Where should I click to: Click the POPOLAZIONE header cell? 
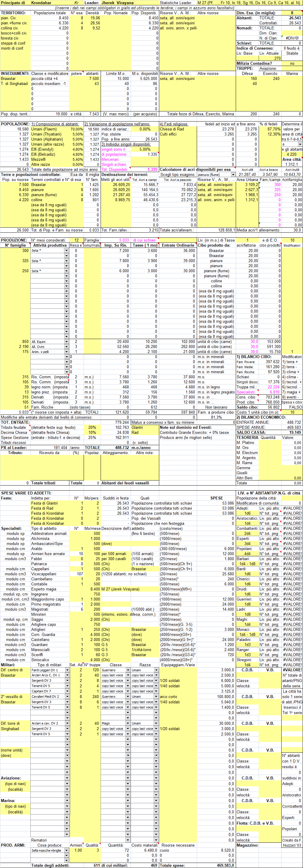[15, 124]
